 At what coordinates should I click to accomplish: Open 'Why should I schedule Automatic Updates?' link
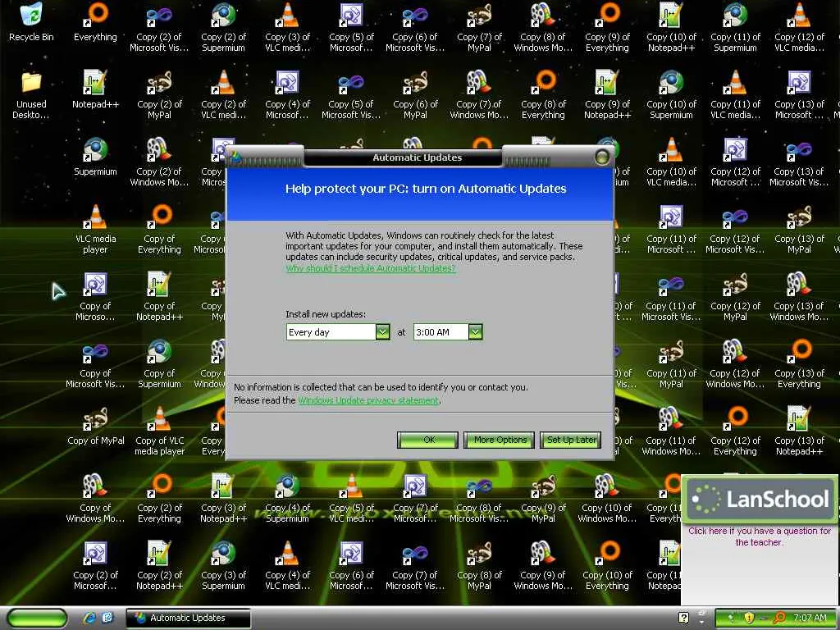[371, 268]
